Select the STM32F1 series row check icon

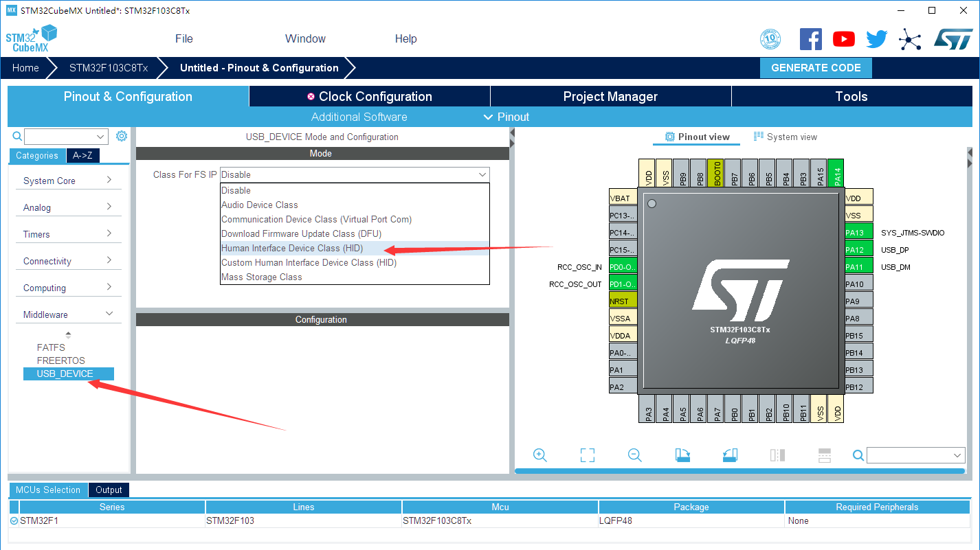point(14,521)
